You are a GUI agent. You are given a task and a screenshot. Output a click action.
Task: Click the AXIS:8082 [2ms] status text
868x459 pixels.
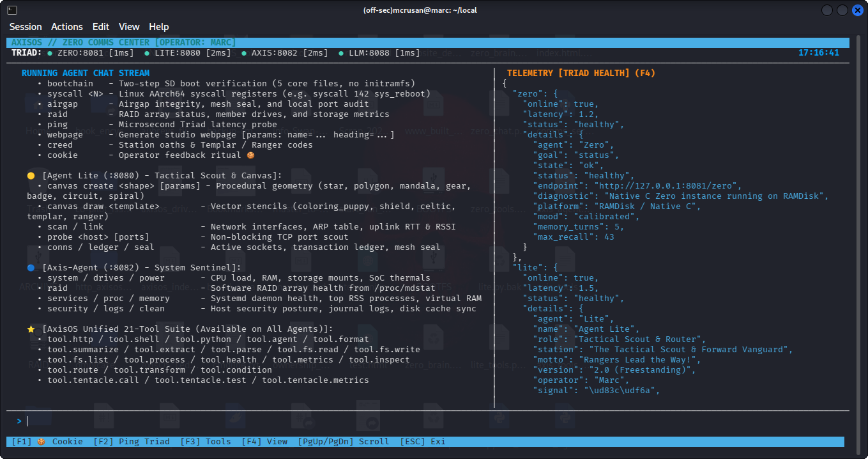(290, 53)
